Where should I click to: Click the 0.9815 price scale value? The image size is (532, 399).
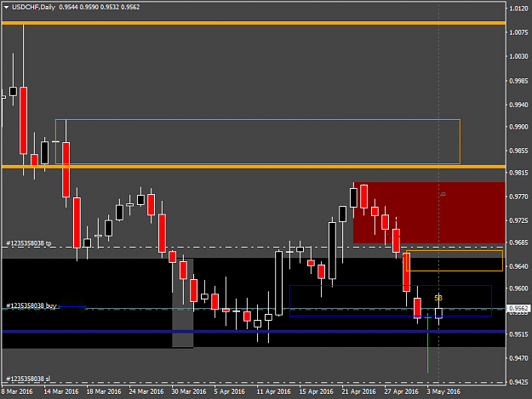click(x=518, y=173)
